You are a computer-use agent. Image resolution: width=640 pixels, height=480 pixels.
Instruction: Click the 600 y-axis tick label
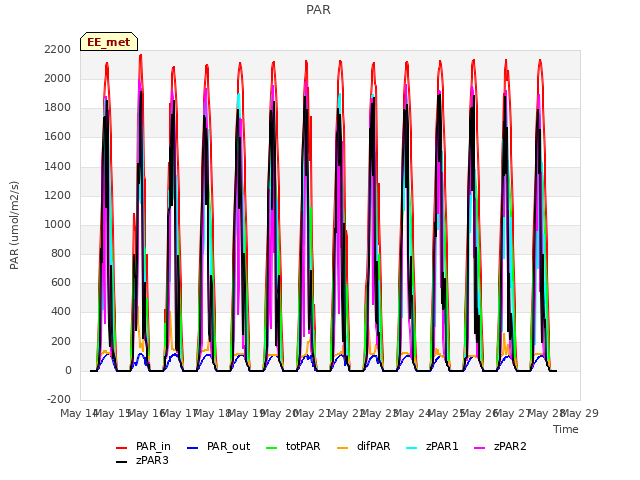pyautogui.click(x=61, y=283)
